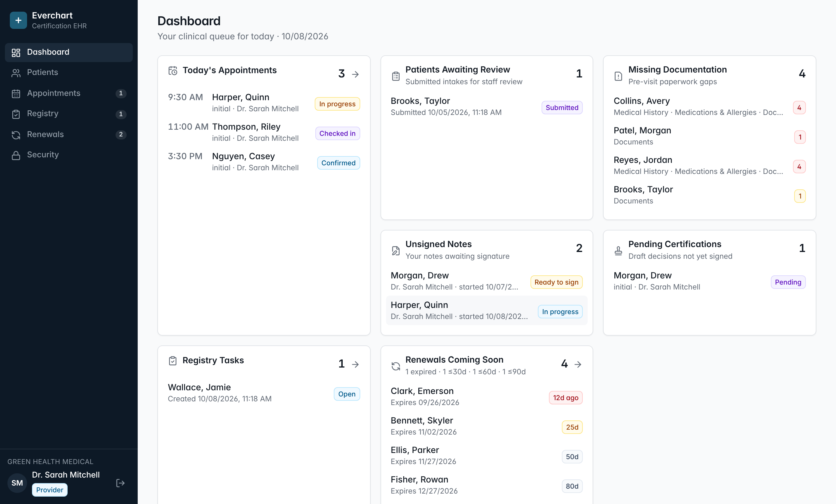Click the Provider role badge
This screenshot has width=836, height=504.
click(x=49, y=490)
